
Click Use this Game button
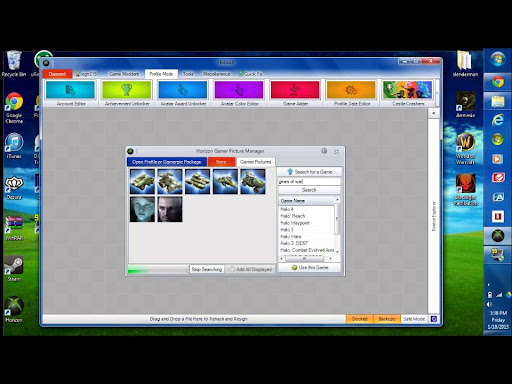(309, 267)
